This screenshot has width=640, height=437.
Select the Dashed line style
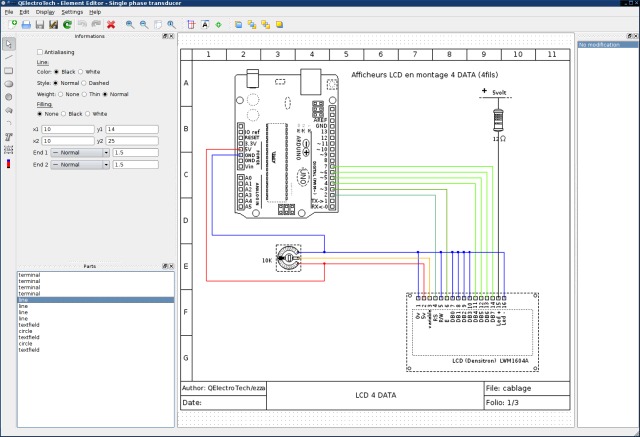(x=82, y=83)
